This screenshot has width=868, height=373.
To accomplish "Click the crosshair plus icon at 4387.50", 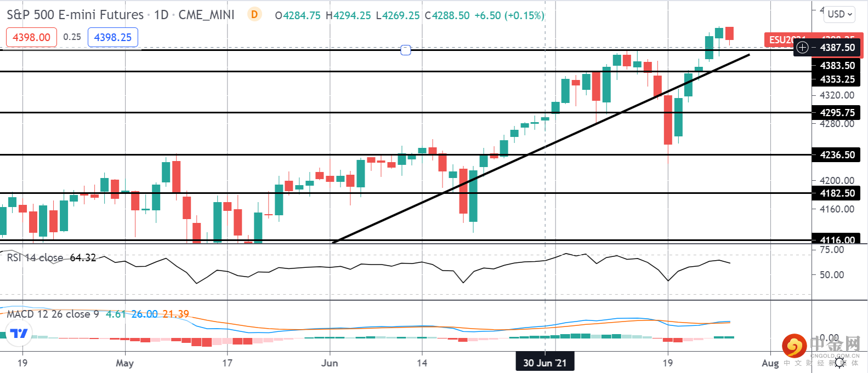I will (x=802, y=48).
